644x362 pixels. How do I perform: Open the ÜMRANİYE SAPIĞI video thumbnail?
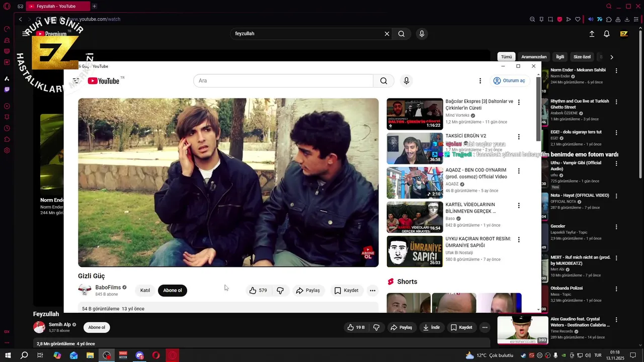[x=415, y=251]
